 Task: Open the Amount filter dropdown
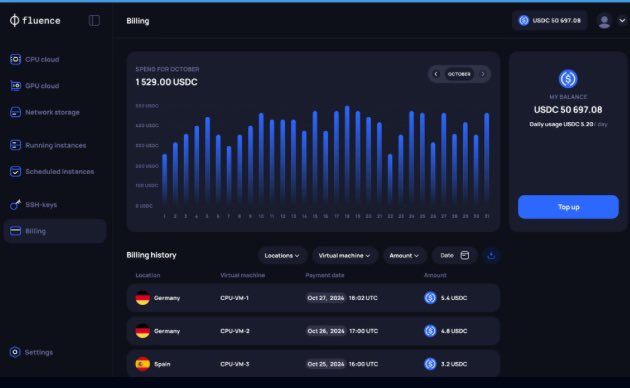[404, 255]
